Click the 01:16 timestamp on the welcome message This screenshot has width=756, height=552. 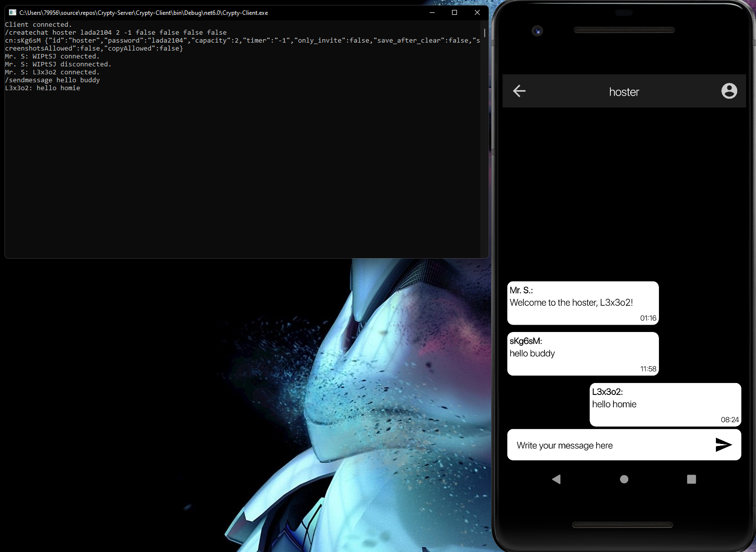(648, 318)
